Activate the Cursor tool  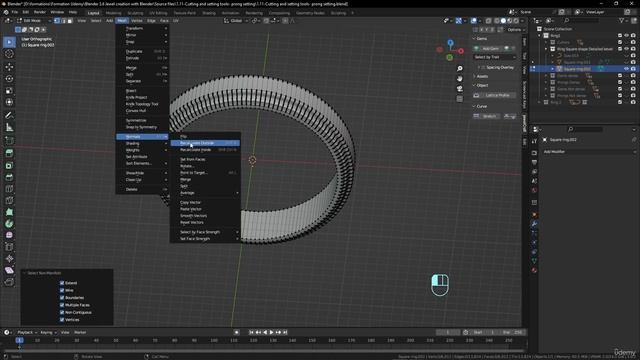point(9,54)
